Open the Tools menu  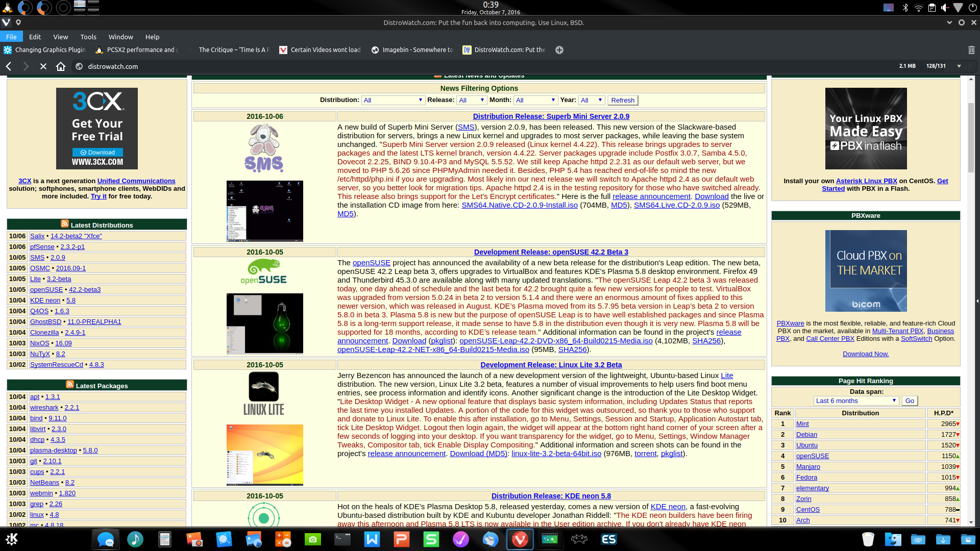click(x=88, y=37)
